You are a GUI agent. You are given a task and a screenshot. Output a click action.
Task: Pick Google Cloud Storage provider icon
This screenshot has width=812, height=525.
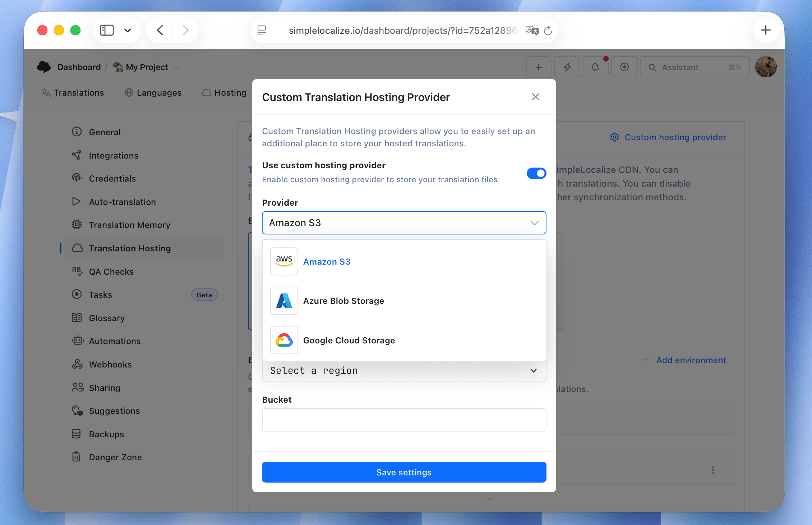tap(284, 340)
